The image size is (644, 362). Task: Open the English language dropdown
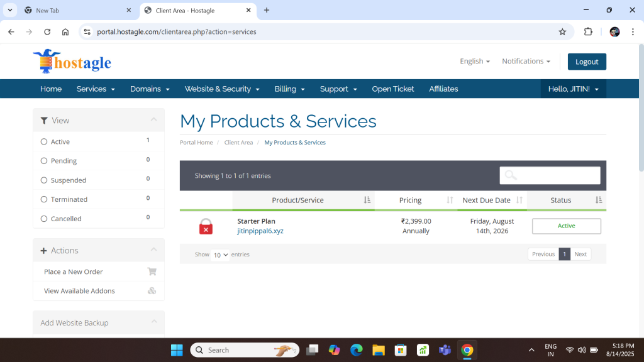point(475,61)
